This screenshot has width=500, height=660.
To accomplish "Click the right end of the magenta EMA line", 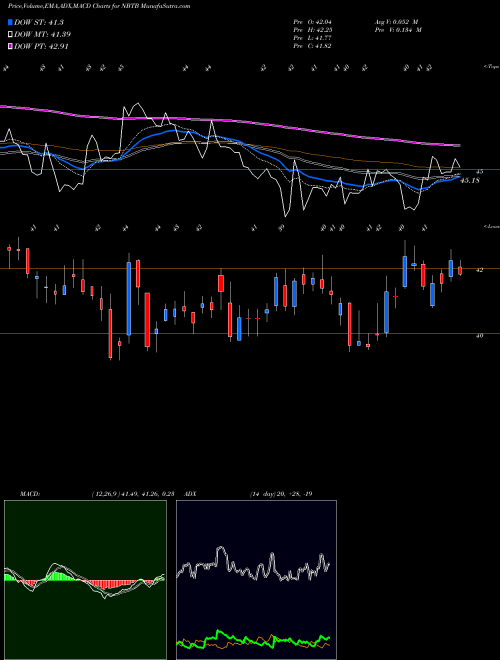I will 458,146.
